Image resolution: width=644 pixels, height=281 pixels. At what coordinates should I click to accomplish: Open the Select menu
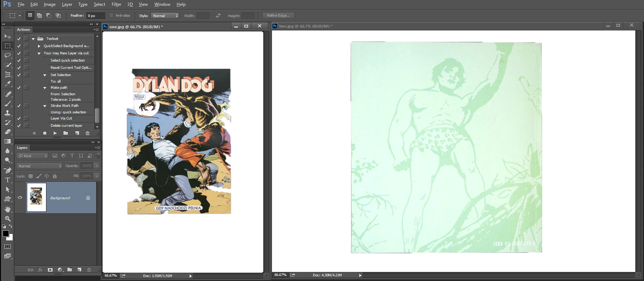coord(99,4)
